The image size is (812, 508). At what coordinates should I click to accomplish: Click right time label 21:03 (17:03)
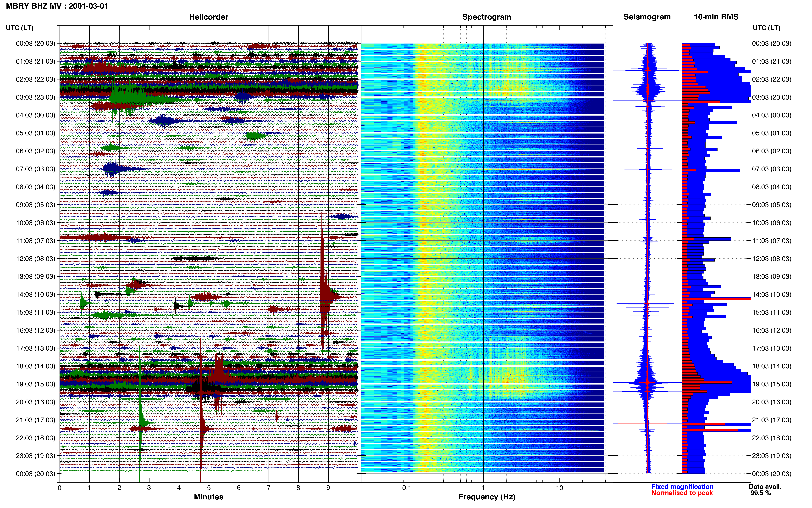point(771,420)
